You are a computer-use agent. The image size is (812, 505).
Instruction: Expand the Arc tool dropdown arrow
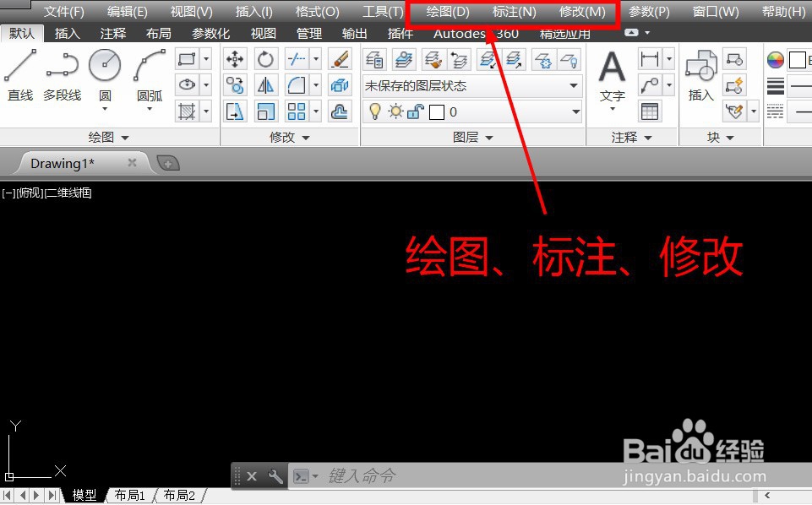tap(150, 109)
